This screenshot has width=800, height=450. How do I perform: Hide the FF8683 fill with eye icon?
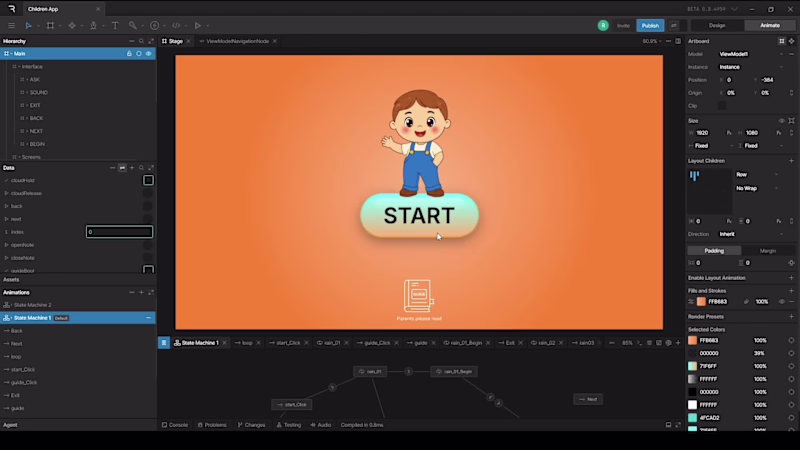point(782,302)
